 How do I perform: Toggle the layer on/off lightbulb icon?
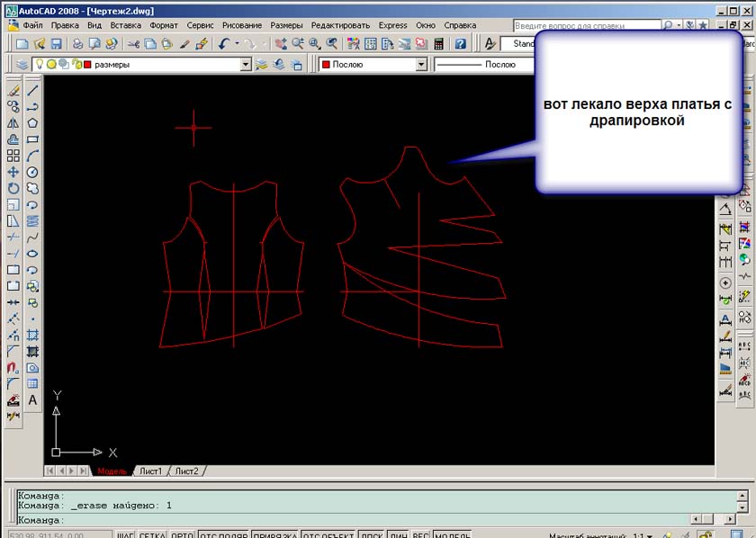pos(40,64)
